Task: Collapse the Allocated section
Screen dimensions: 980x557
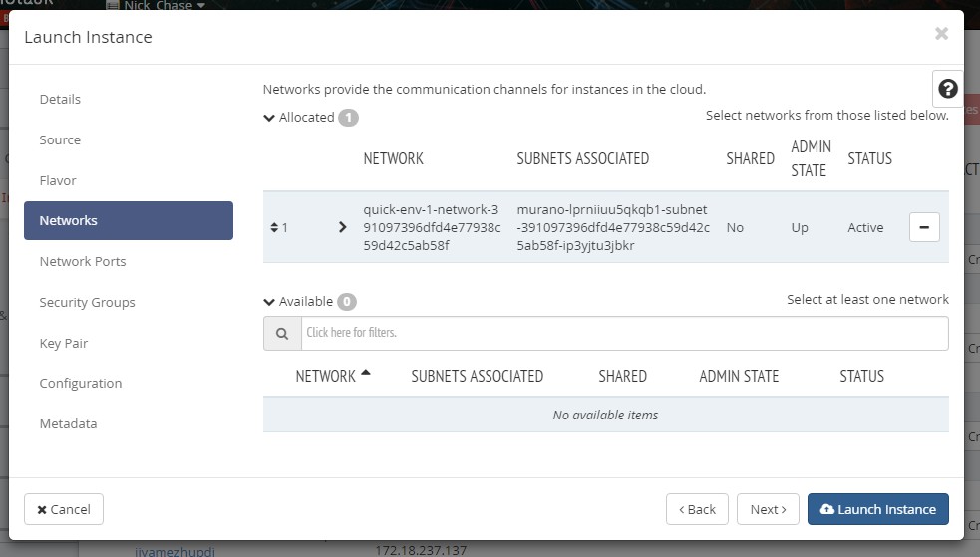Action: click(269, 118)
